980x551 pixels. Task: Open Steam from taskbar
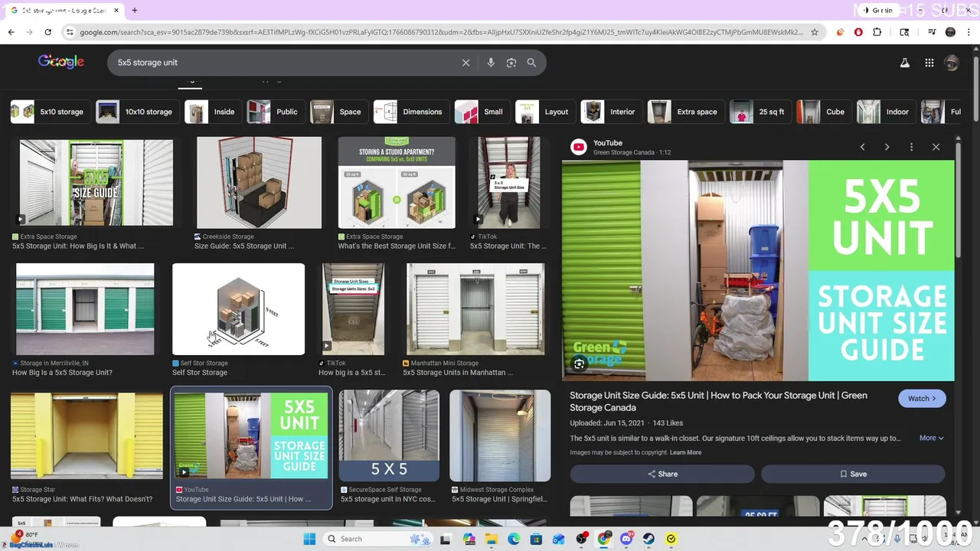tap(648, 539)
